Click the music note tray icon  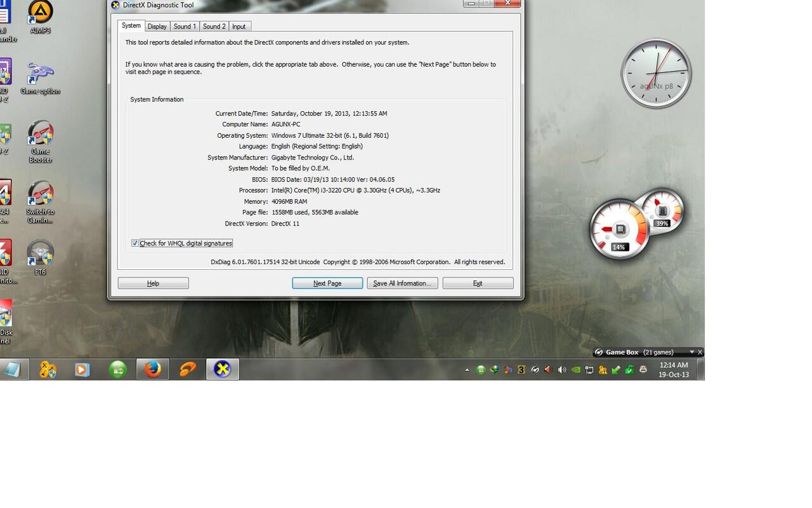[x=508, y=370]
